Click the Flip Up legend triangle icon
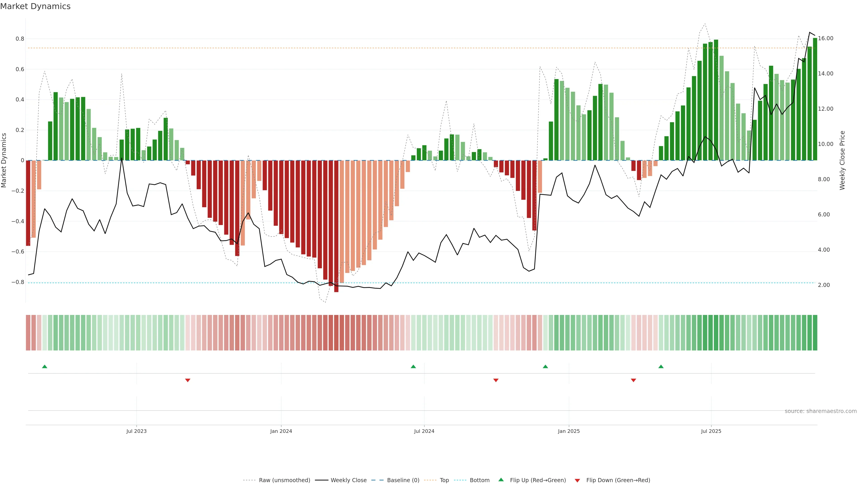The width and height of the screenshot is (868, 488). 501,480
